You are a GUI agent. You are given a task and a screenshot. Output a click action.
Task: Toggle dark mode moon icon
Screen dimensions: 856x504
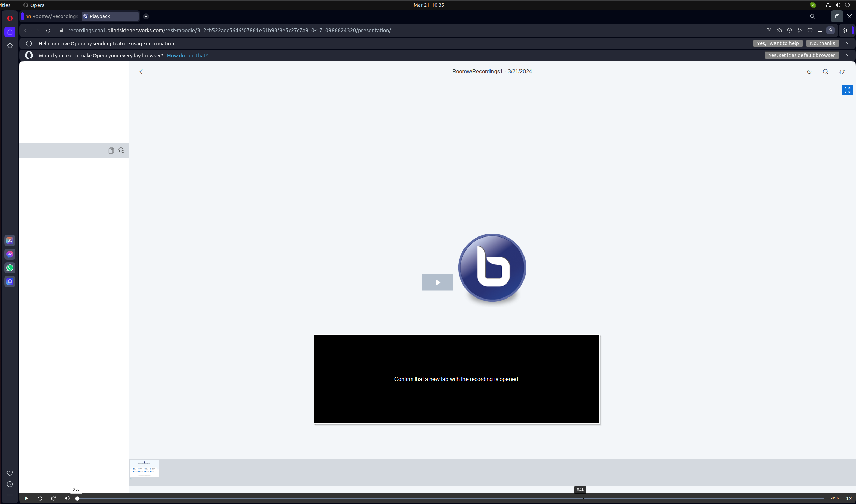(809, 72)
